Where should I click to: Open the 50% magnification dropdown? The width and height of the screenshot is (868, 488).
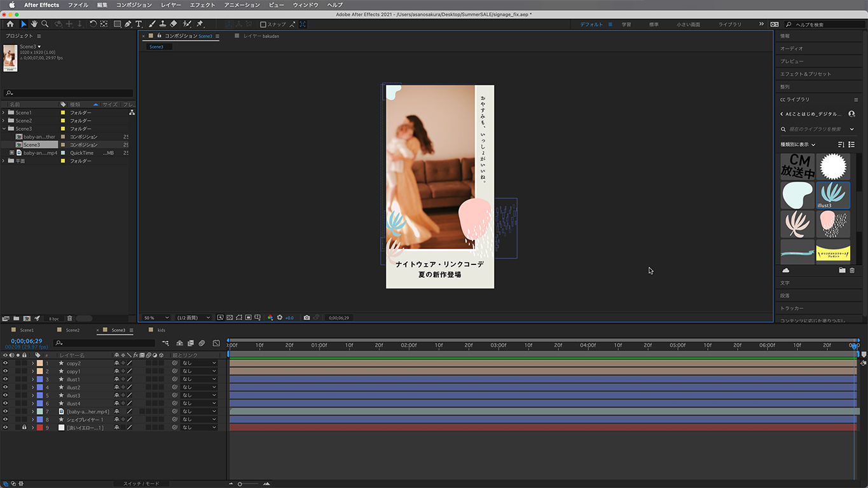point(156,318)
